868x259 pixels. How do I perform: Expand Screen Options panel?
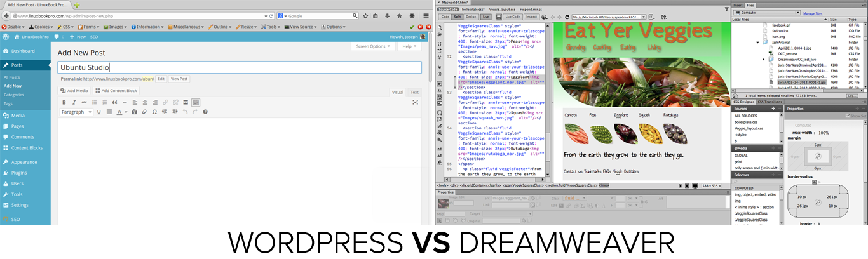tap(372, 46)
